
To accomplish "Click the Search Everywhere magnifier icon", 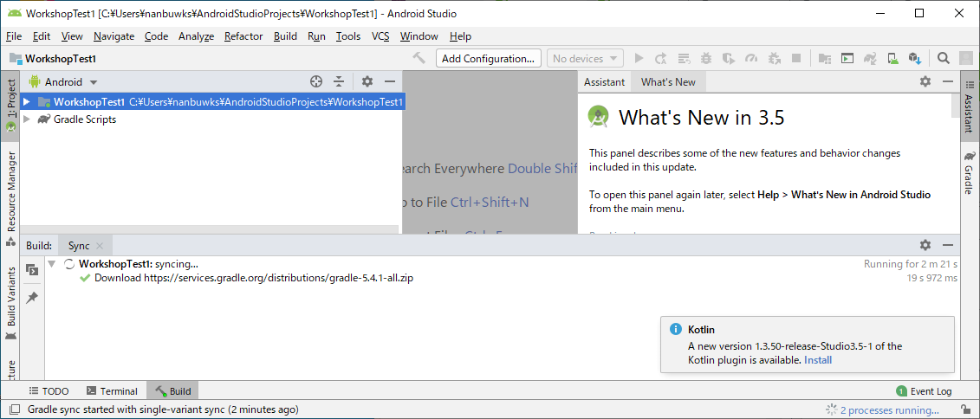I will pos(944,59).
